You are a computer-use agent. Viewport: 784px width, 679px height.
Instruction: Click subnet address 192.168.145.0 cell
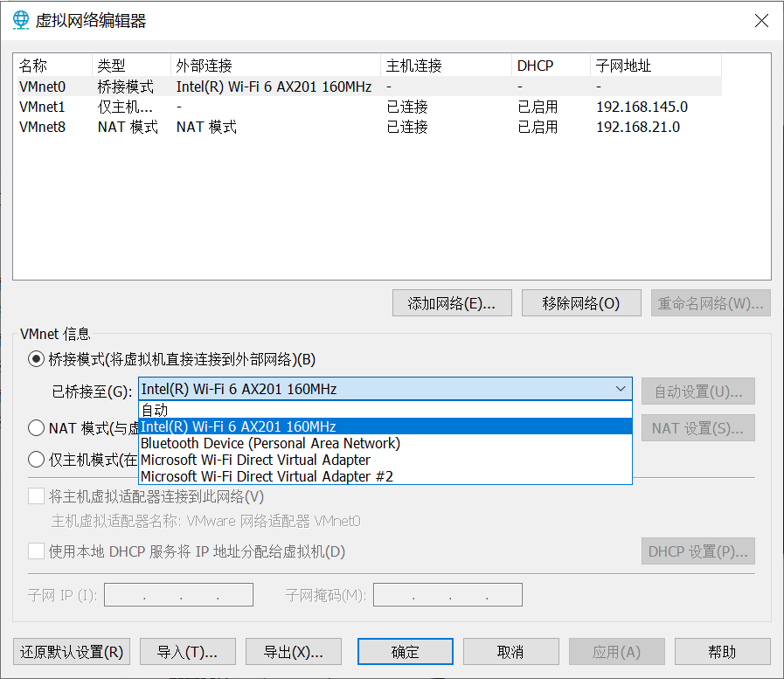(x=642, y=107)
